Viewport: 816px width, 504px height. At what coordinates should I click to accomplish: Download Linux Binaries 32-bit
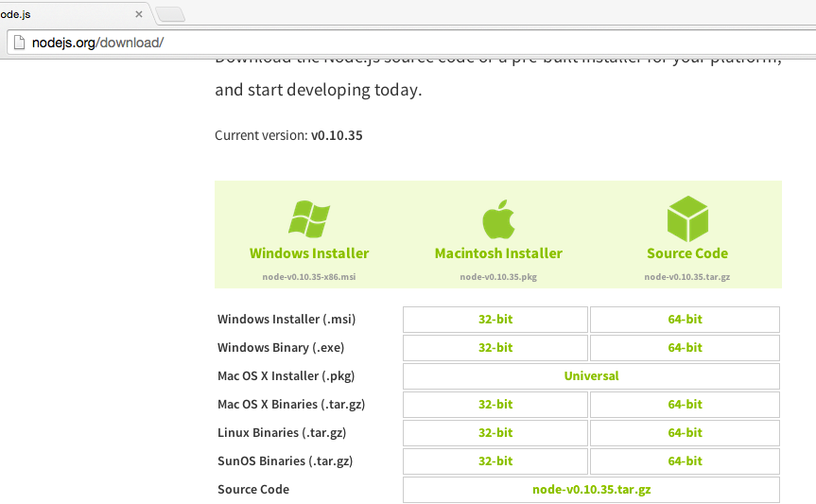(x=495, y=433)
